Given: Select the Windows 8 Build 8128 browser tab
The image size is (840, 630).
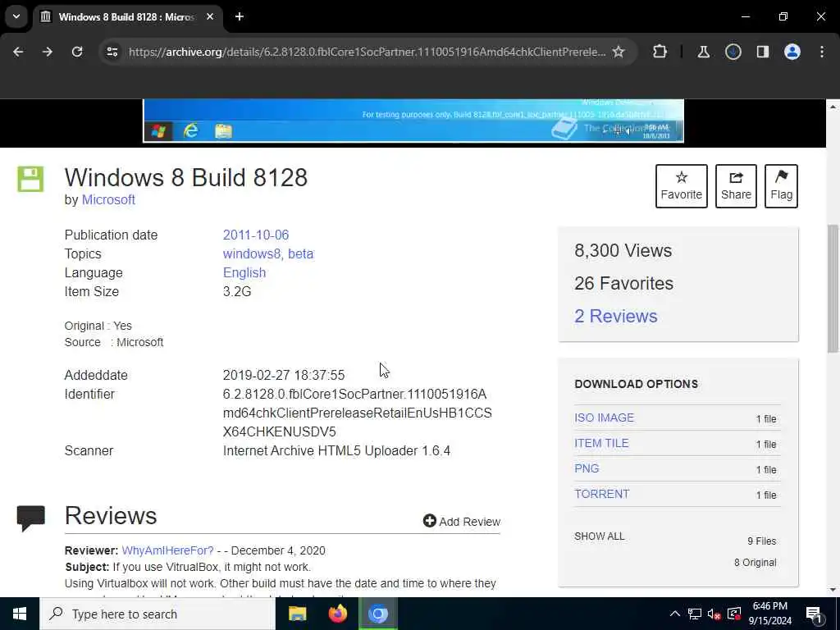Looking at the screenshot, I should click(126, 16).
